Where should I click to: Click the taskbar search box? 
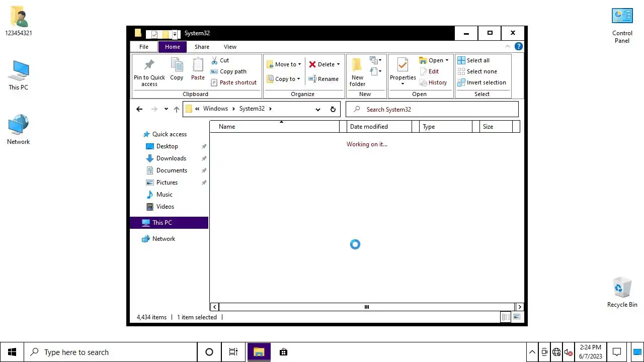(111, 352)
